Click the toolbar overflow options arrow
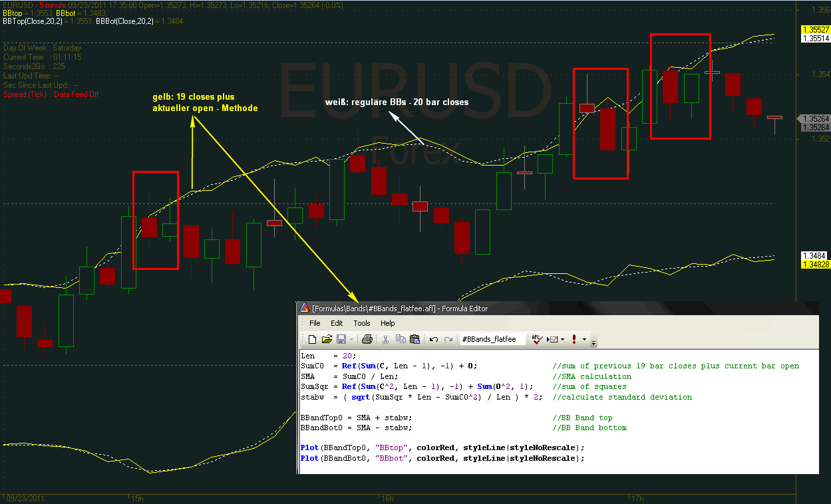 (594, 341)
